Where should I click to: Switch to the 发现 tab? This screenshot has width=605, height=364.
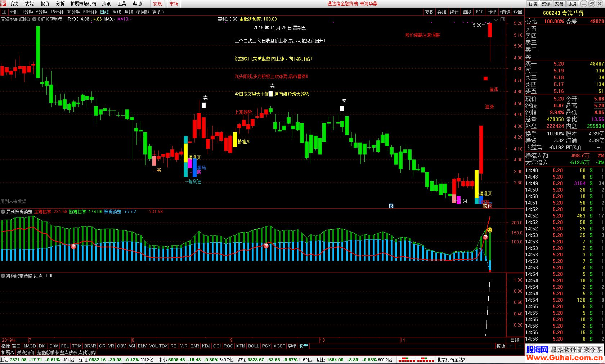(x=157, y=4)
